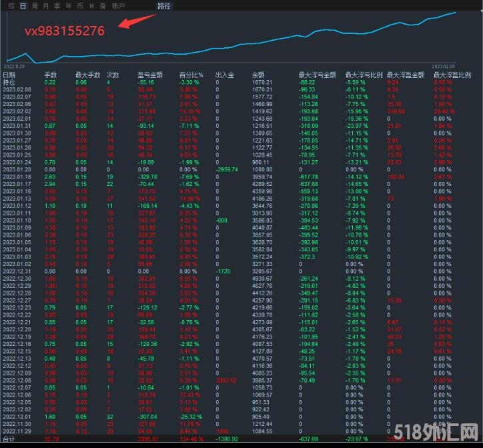Click the 出入金 deposit column header
This screenshot has width=483, height=448.
tap(224, 75)
